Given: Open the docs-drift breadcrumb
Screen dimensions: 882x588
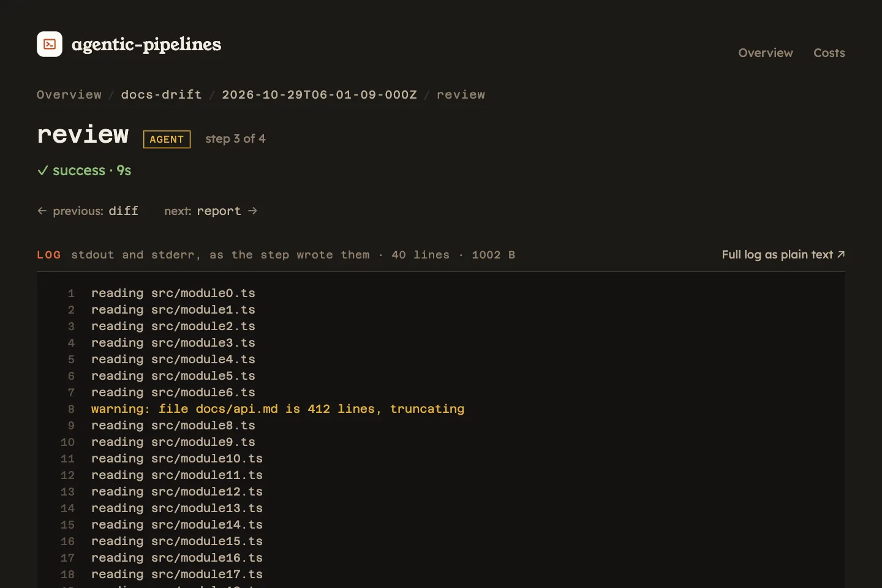Looking at the screenshot, I should (161, 94).
